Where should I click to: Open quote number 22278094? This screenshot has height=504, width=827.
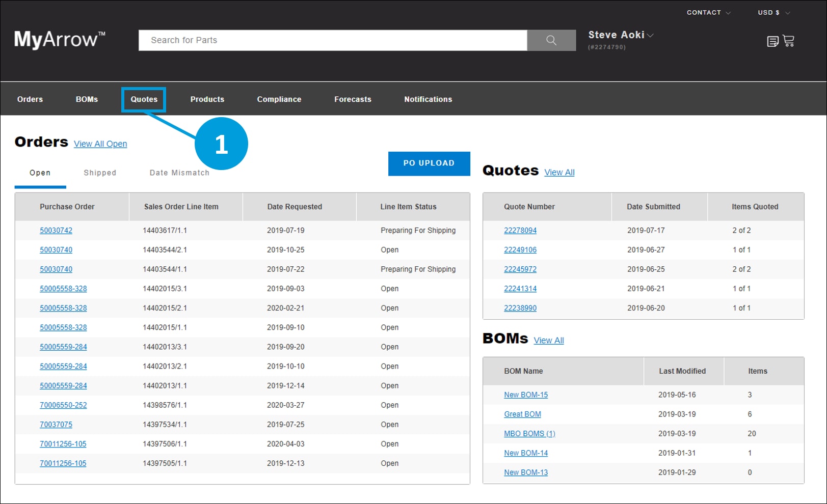(x=520, y=230)
